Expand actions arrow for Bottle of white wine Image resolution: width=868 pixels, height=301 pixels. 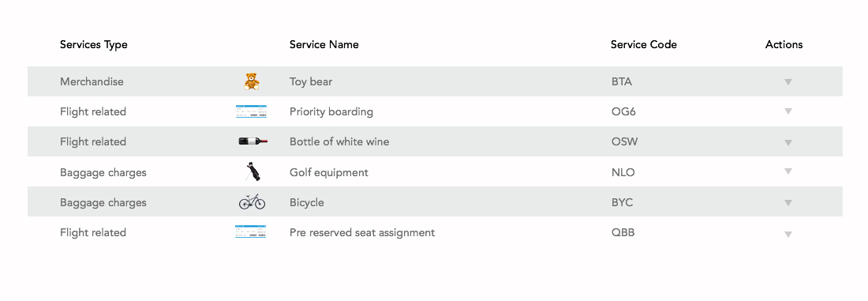[788, 142]
